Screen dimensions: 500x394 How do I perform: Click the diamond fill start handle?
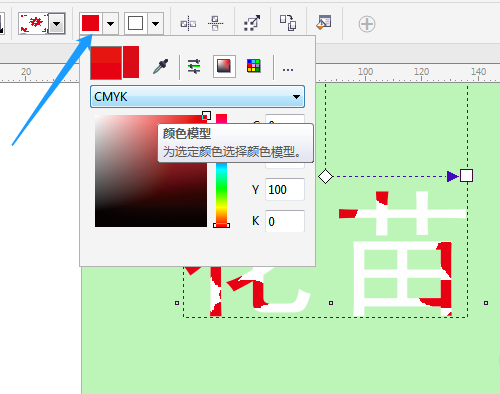coord(325,176)
